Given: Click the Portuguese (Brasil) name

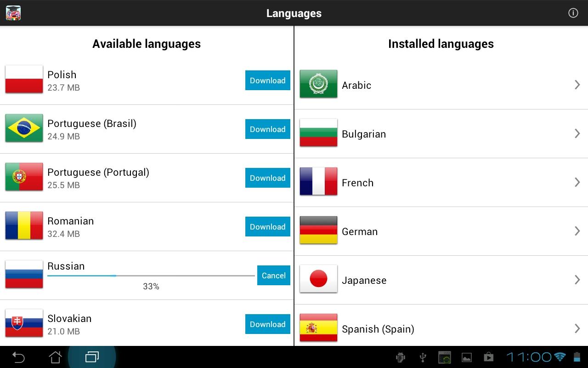Looking at the screenshot, I should click(x=92, y=124).
